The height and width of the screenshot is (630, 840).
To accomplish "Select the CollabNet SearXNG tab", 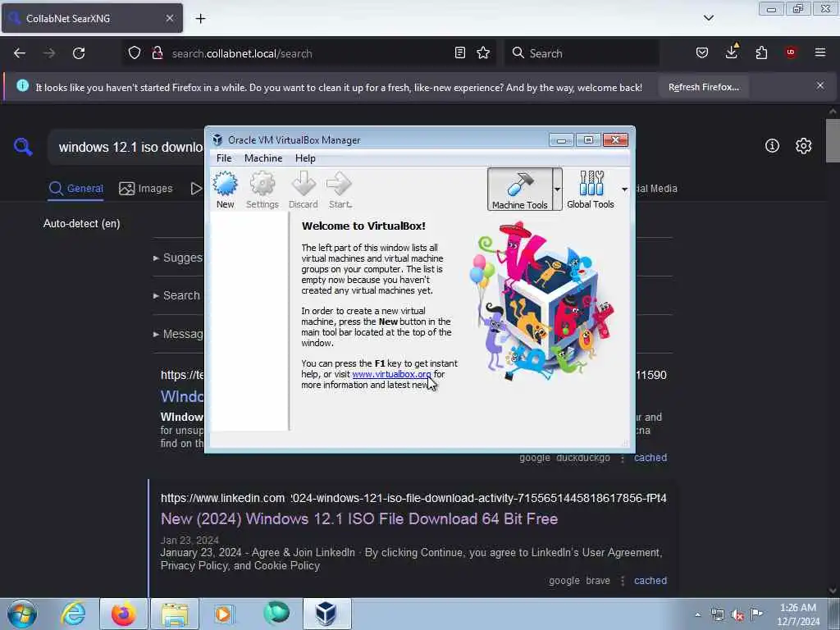I will tap(92, 18).
